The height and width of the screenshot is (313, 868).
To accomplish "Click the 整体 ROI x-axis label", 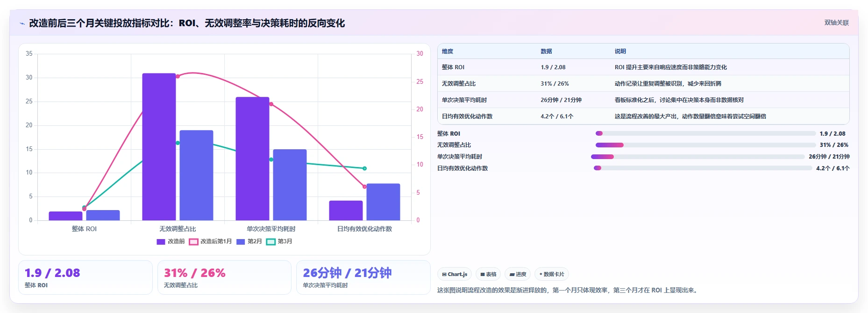I will click(84, 229).
